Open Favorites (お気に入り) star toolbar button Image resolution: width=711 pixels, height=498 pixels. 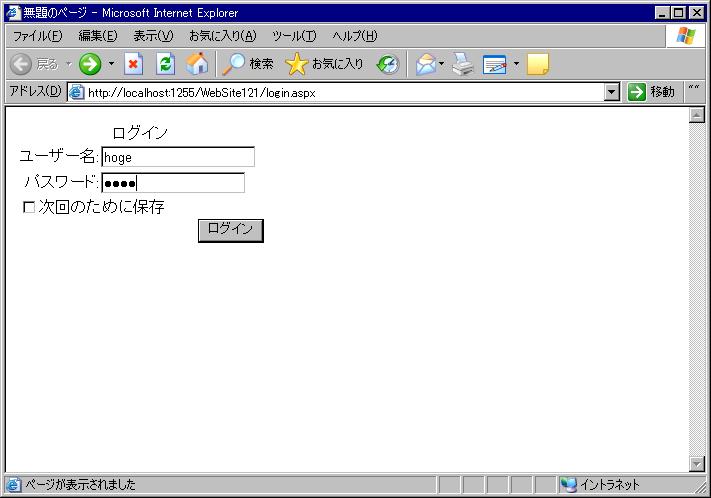(325, 64)
